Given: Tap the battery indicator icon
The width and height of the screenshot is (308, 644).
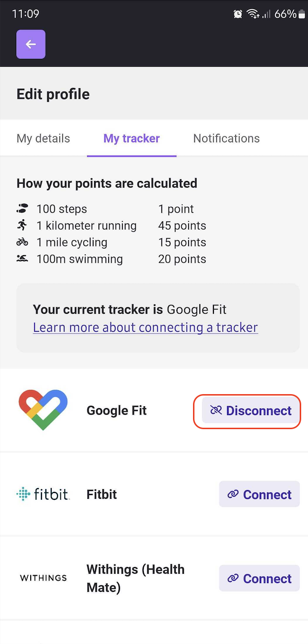Looking at the screenshot, I should (301, 14).
